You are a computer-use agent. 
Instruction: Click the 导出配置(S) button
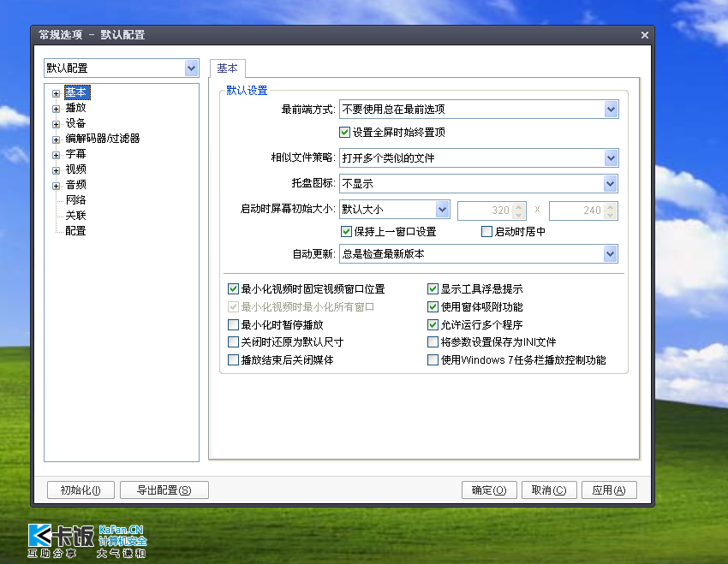[x=164, y=490]
